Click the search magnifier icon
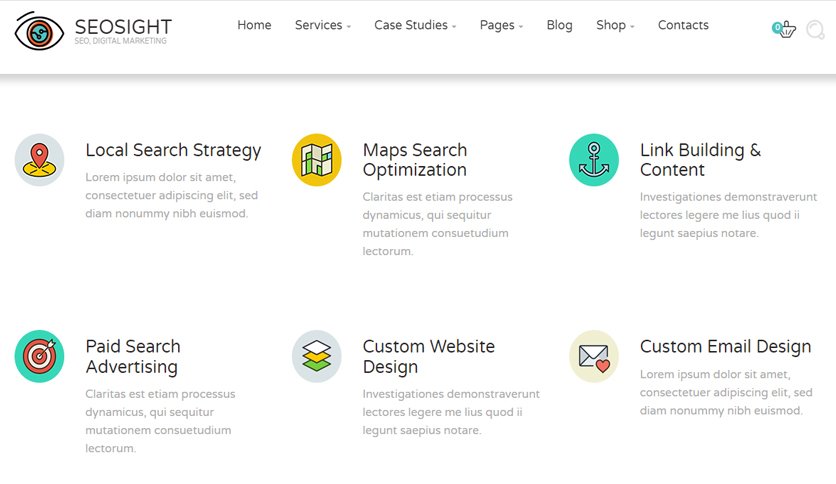 tap(815, 30)
